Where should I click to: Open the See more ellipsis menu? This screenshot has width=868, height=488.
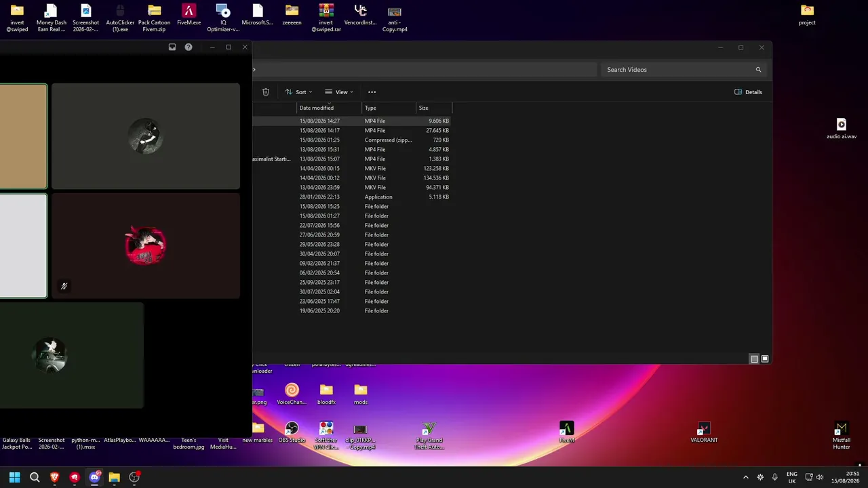(x=372, y=91)
